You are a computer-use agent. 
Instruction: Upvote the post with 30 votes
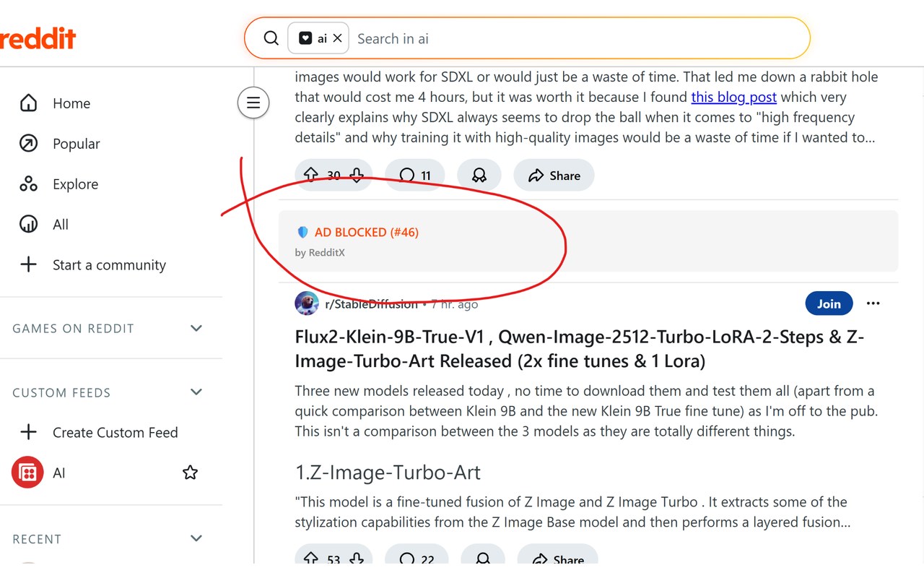[x=310, y=175]
